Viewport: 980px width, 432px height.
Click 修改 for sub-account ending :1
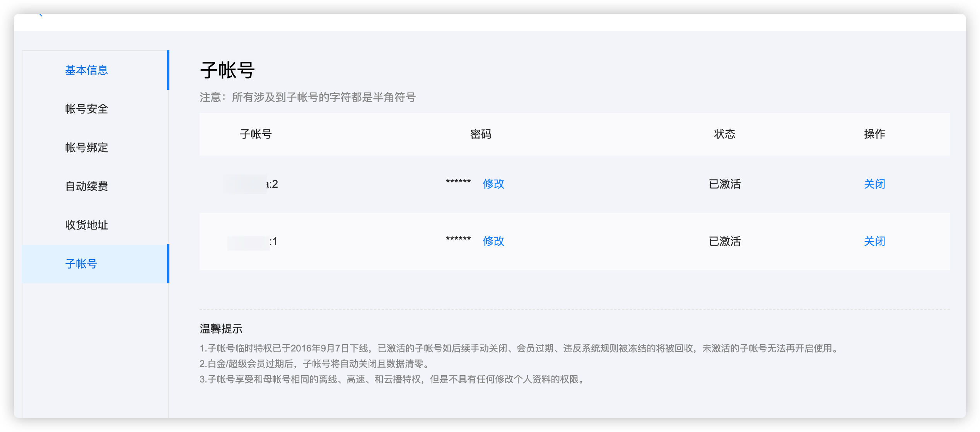click(x=493, y=241)
